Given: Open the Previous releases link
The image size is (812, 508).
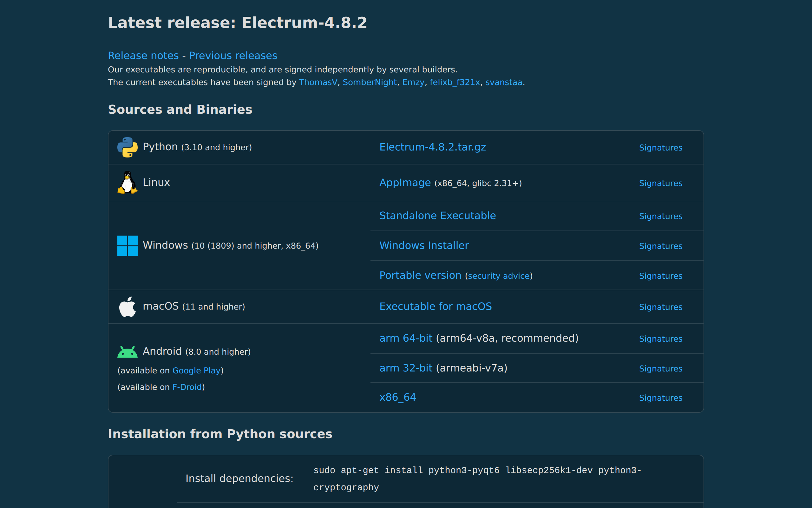Looking at the screenshot, I should click(233, 56).
